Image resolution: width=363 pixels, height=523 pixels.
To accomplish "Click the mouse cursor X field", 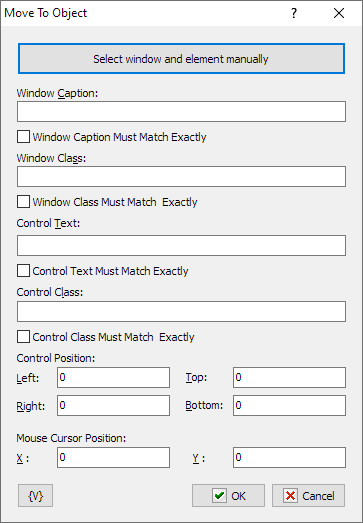I will [113, 458].
